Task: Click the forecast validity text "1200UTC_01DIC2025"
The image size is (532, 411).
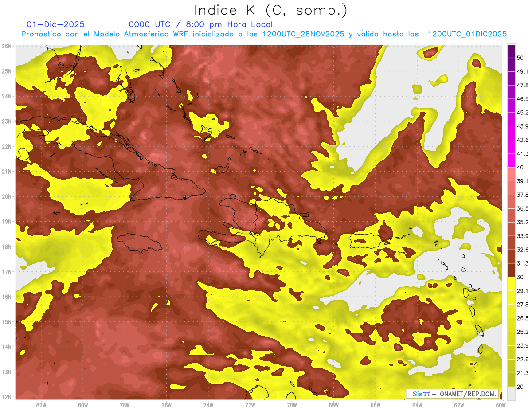Action: (467, 34)
